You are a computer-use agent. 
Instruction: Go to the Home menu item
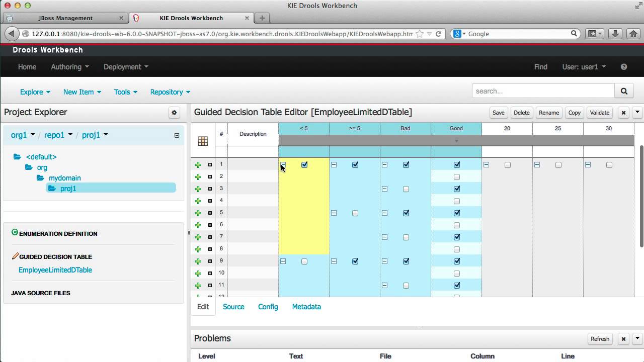tap(27, 67)
